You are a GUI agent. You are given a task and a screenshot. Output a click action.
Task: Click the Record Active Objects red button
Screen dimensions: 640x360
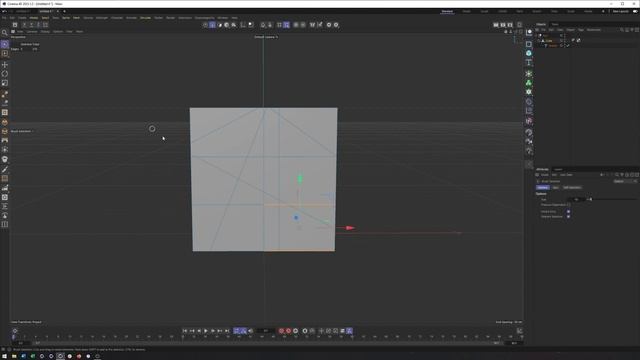coord(281,331)
